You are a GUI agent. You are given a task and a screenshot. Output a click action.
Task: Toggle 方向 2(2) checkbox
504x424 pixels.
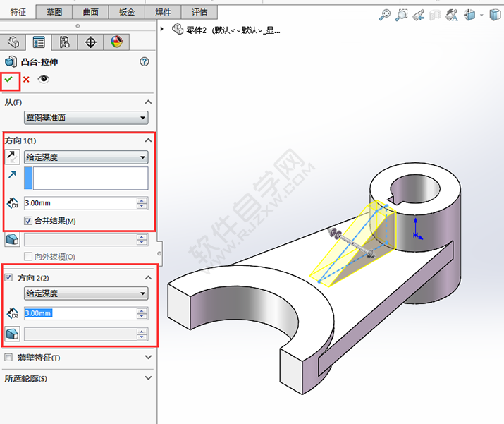8,277
